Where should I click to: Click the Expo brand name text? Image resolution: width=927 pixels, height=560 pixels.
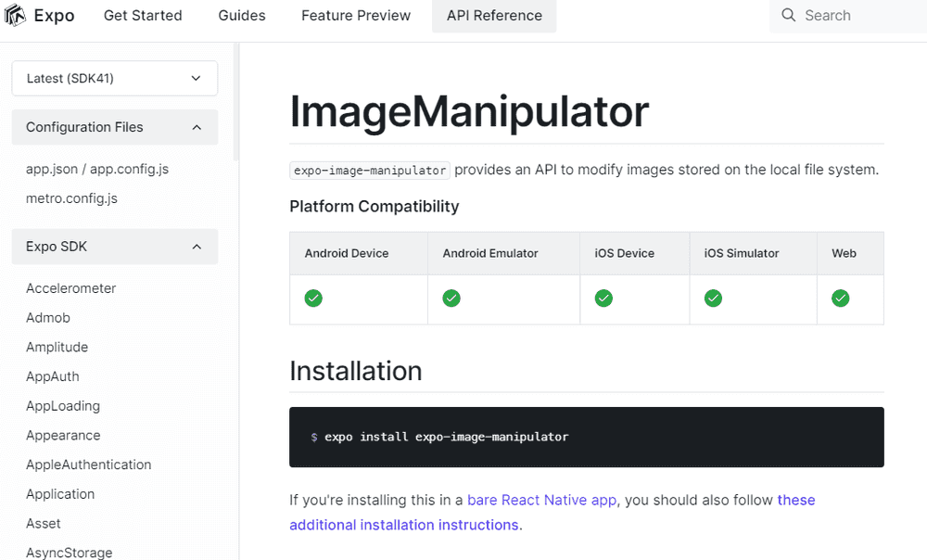[54, 16]
